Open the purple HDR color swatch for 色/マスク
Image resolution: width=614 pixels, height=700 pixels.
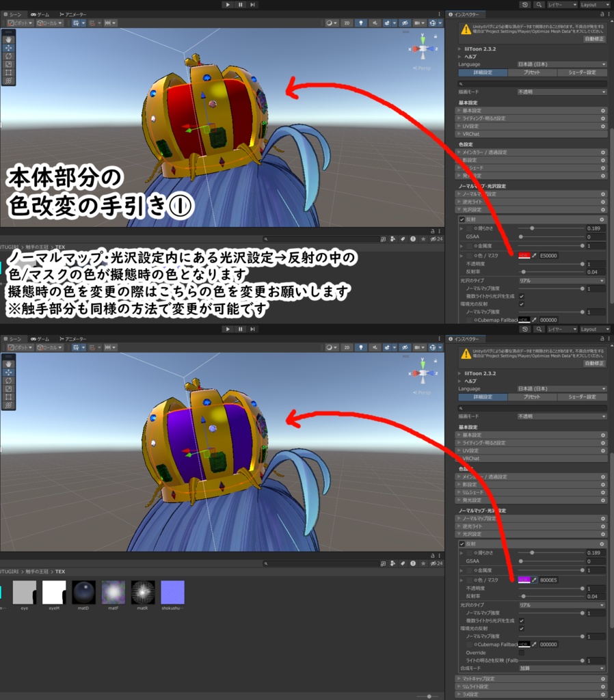tap(524, 580)
